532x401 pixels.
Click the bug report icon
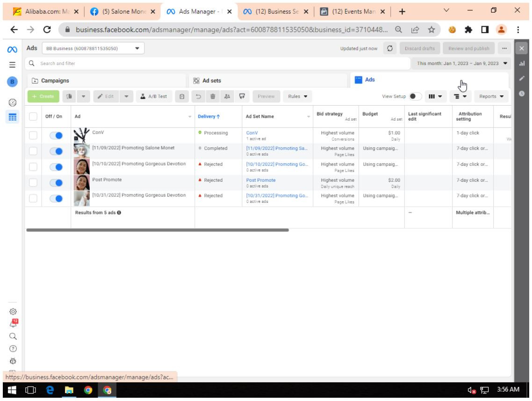13,361
